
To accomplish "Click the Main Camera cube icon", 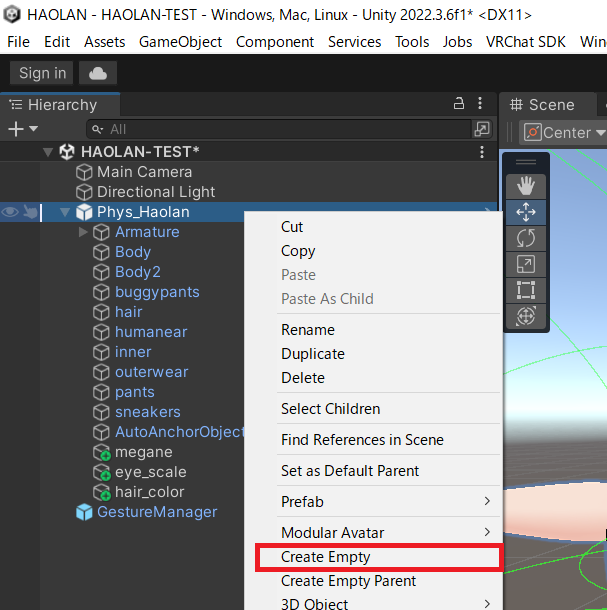I will coord(84,172).
